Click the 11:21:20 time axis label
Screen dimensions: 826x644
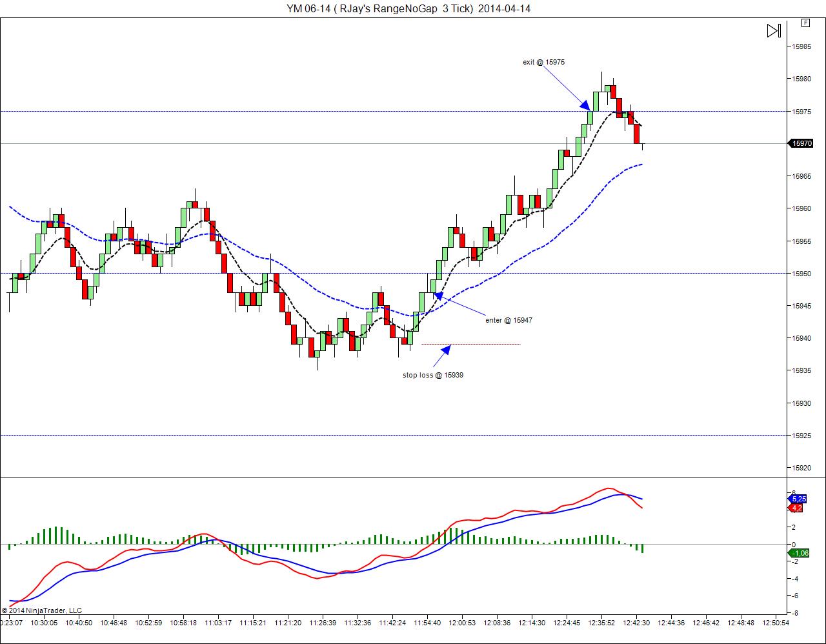(x=288, y=623)
